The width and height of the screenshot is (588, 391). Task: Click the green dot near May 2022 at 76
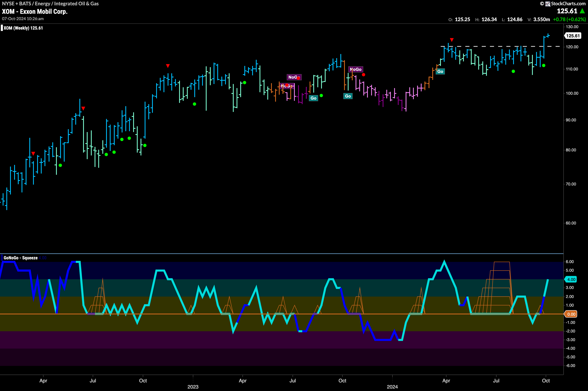60,165
